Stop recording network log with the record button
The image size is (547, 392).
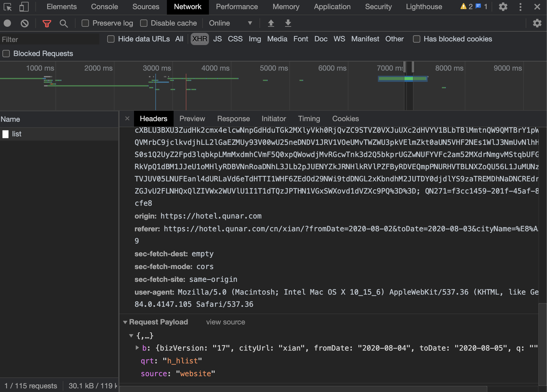7,23
